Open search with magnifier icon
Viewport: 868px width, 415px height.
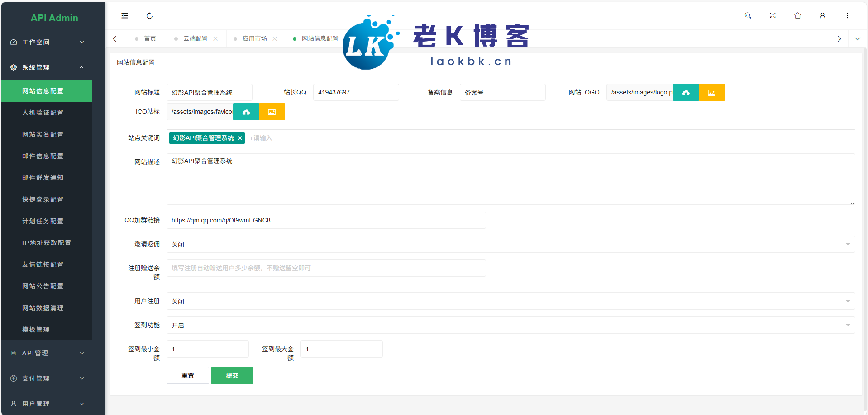(748, 16)
